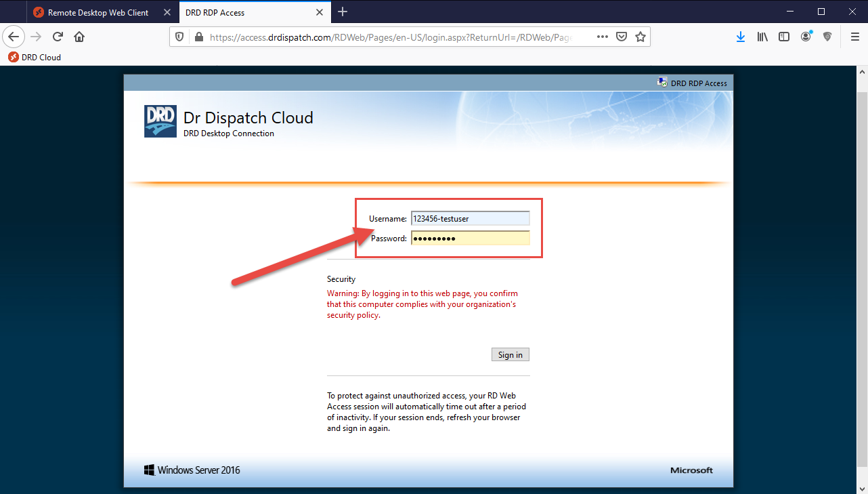The height and width of the screenshot is (494, 868).
Task: Click the shield extension icon in toolbar
Action: pos(827,37)
